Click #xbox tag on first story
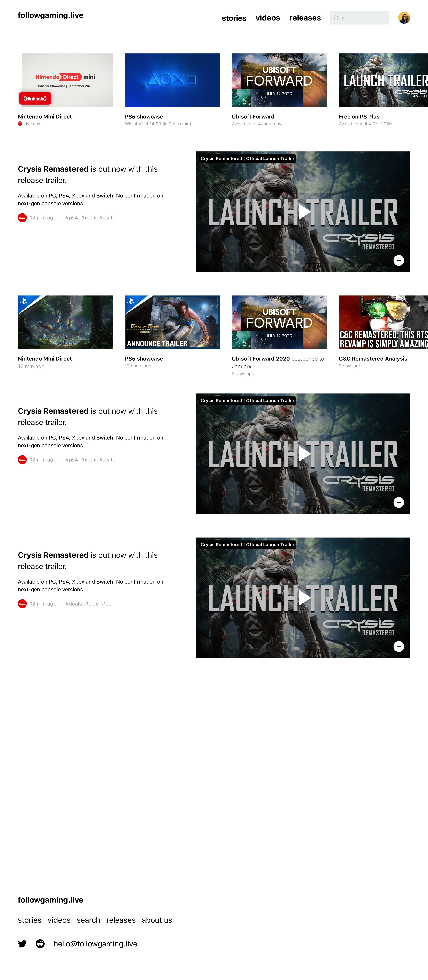Image resolution: width=428 pixels, height=980 pixels. [89, 218]
